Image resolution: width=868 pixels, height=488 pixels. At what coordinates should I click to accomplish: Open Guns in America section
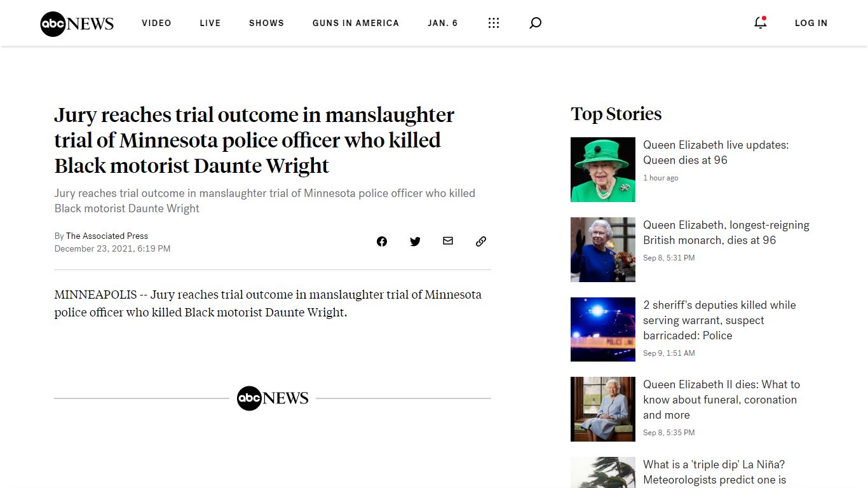[356, 23]
